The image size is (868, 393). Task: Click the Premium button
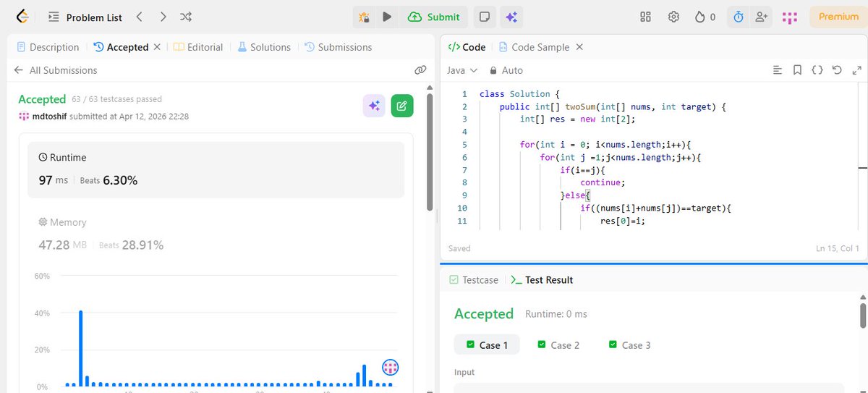[838, 17]
